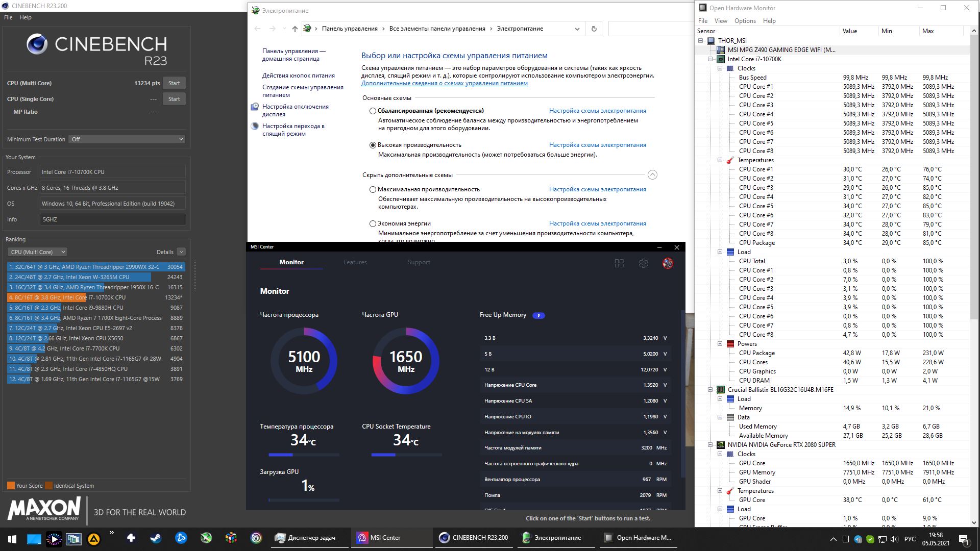Viewport: 980px width, 551px height.
Task: Open Options menu in Open Hardware Monitor
Action: tap(745, 21)
